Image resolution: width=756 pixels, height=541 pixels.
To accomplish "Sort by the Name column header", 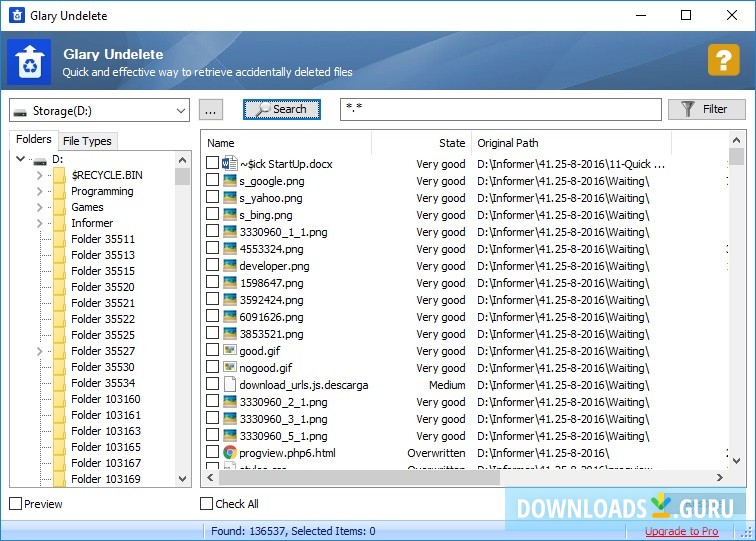I will click(x=285, y=143).
